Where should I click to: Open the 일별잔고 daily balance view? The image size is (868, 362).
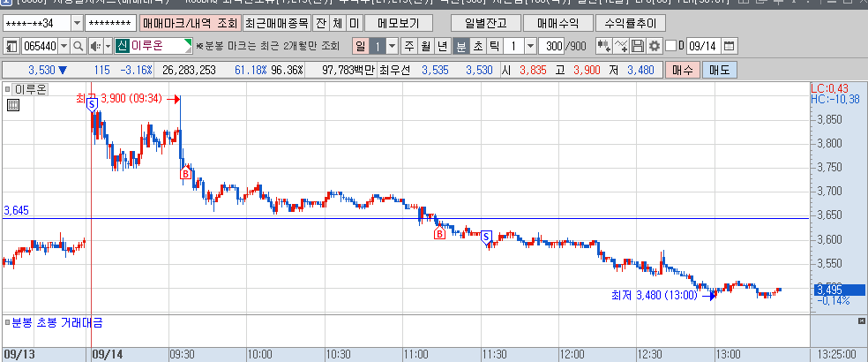click(x=485, y=23)
